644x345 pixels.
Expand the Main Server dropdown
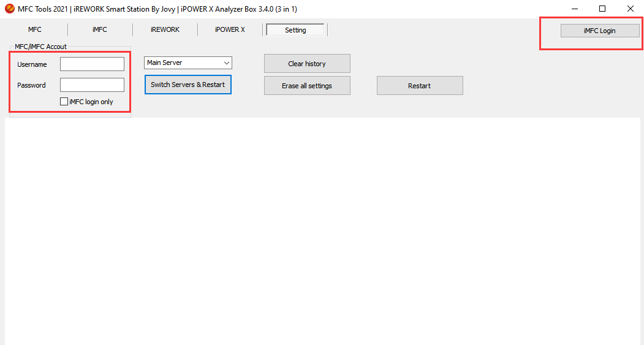pos(226,63)
